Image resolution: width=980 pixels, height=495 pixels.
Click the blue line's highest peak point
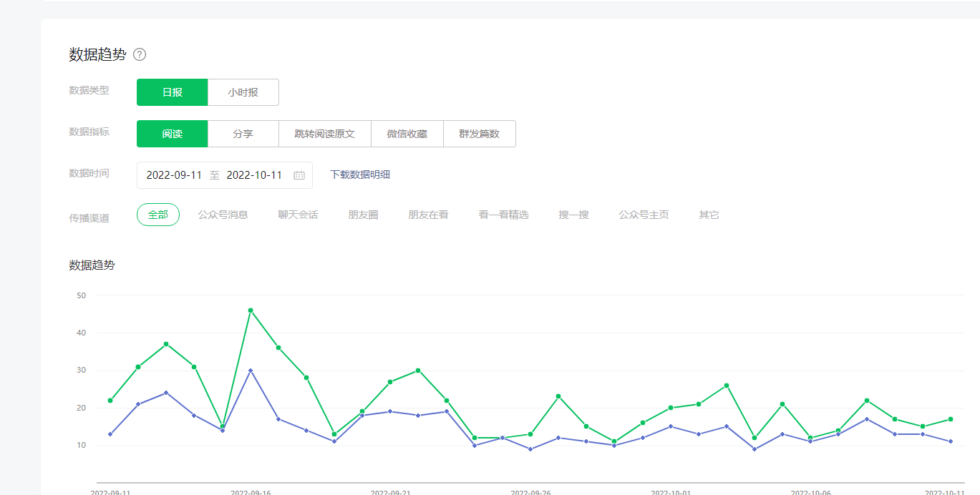tap(251, 371)
